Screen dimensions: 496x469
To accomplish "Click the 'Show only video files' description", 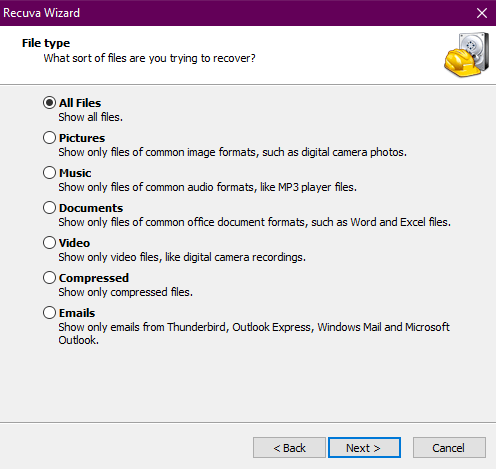I will point(182,257).
